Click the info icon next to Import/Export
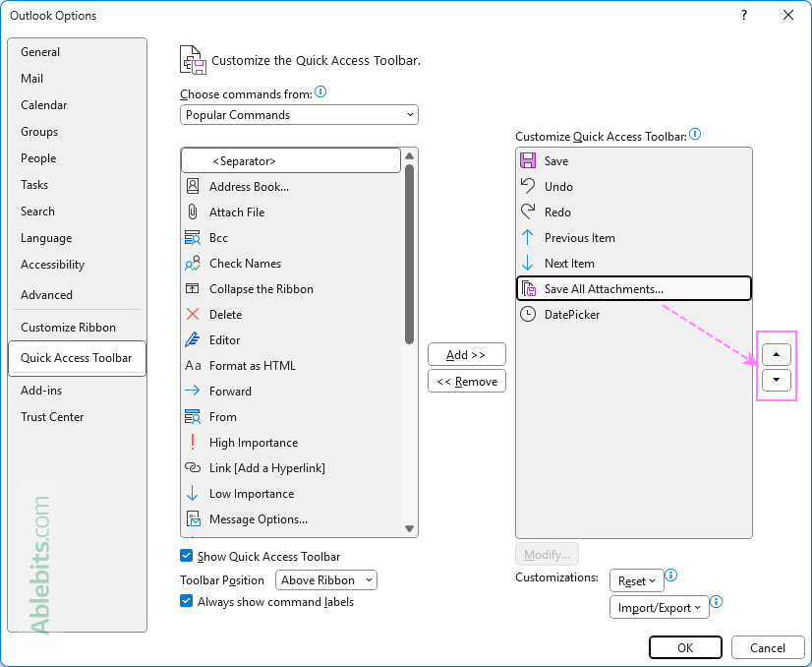This screenshot has height=667, width=812. (x=717, y=601)
